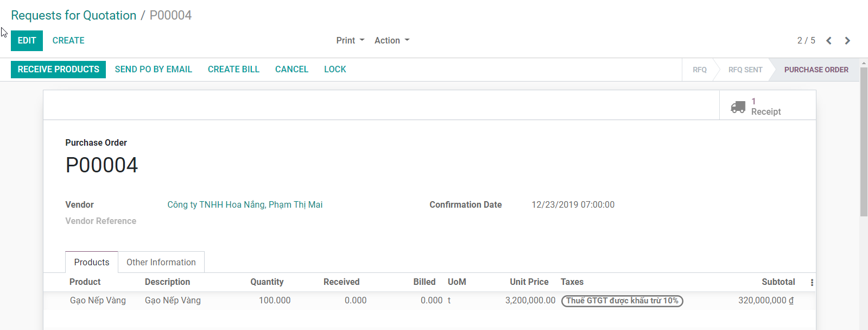Click the Receipt truck icon

click(738, 107)
